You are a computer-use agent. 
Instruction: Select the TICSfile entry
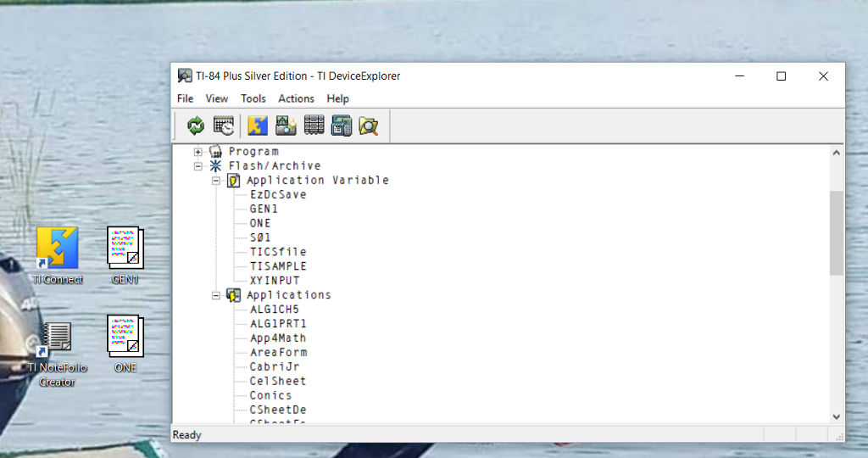tap(278, 252)
